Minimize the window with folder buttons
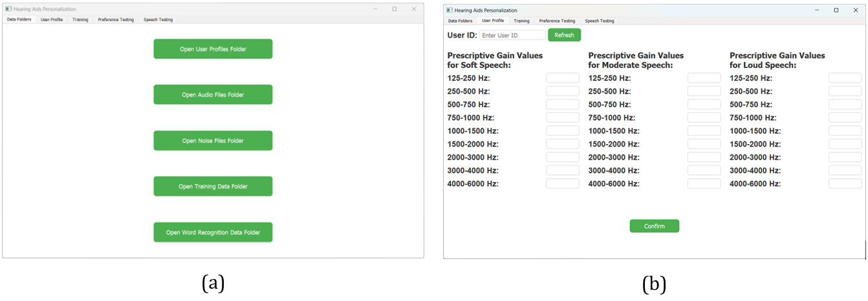 pos(376,9)
